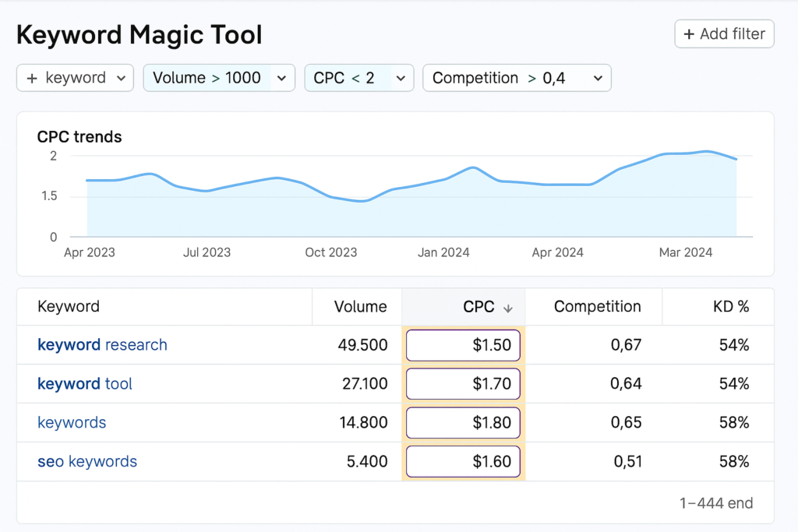Click competition value 0,64
798x532 pixels.
[626, 384]
